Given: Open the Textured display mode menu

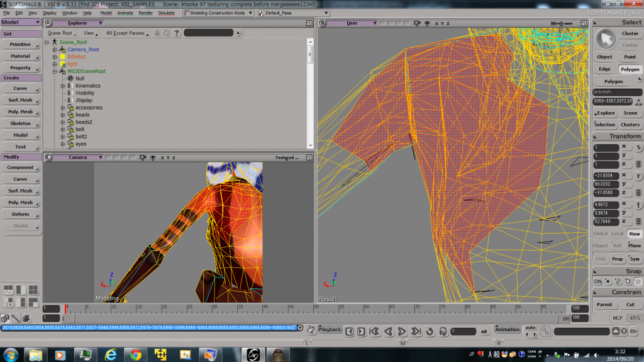Looking at the screenshot, I should 287,157.
